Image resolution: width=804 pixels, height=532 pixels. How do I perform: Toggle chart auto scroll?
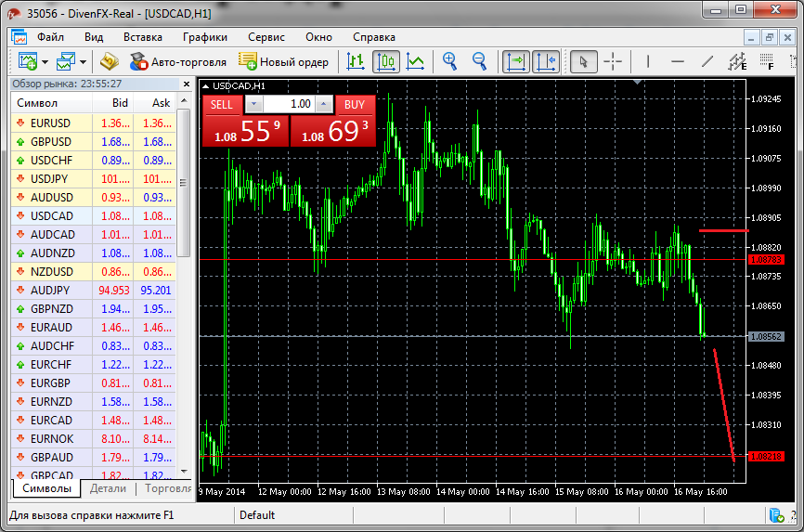516,61
